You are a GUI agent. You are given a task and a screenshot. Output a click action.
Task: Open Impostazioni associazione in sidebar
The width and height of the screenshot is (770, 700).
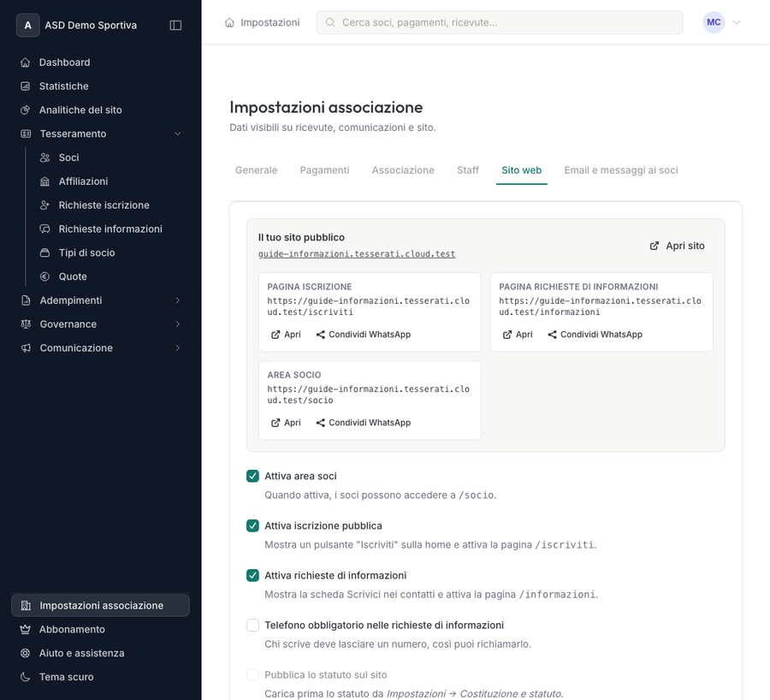[100, 606]
